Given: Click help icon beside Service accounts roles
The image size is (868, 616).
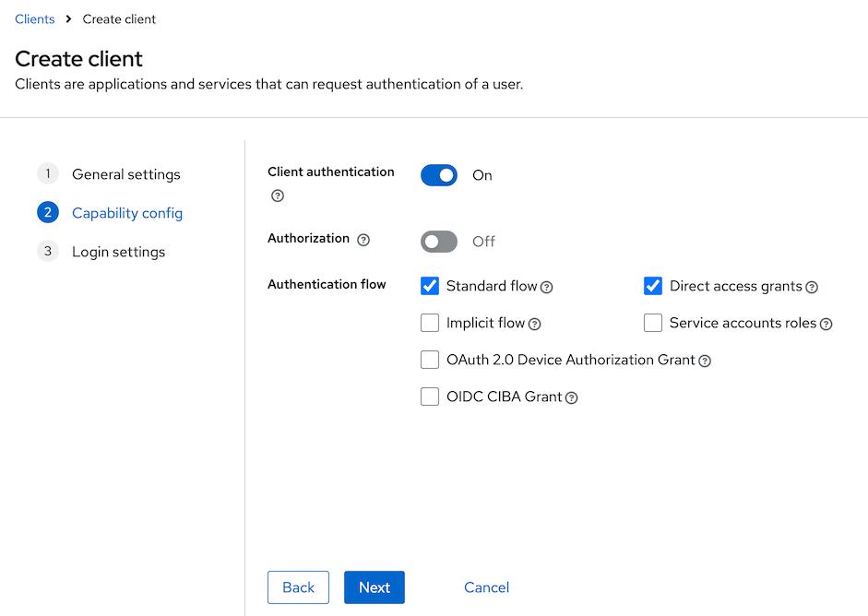Looking at the screenshot, I should click(826, 324).
